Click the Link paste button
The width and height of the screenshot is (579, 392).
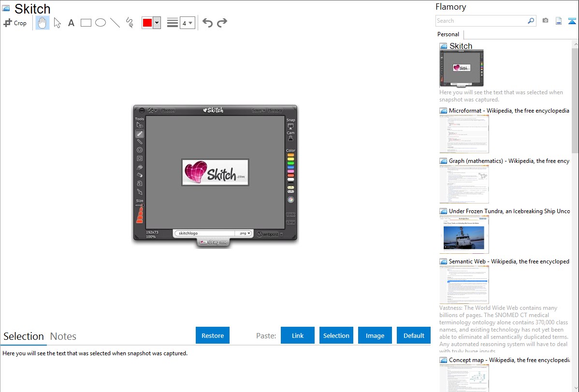[x=298, y=335]
